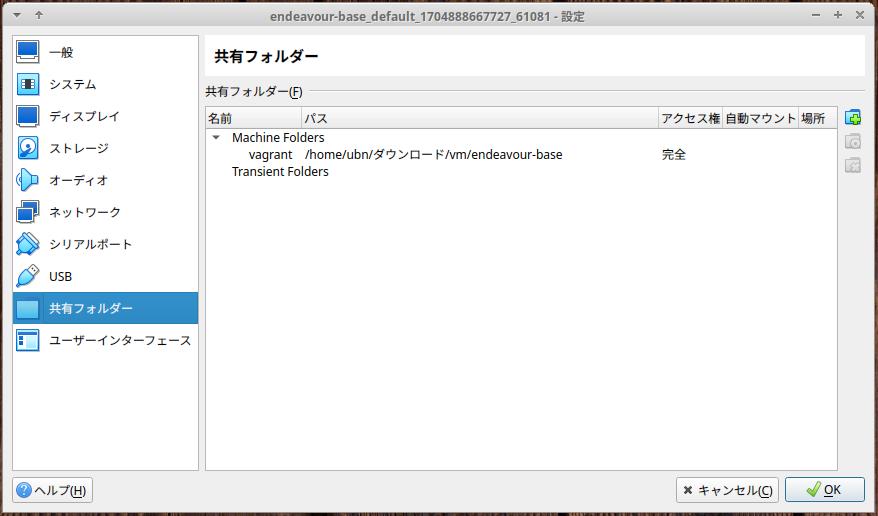Click the Audio (オーディオ) speaker icon
878x516 pixels.
pos(27,180)
